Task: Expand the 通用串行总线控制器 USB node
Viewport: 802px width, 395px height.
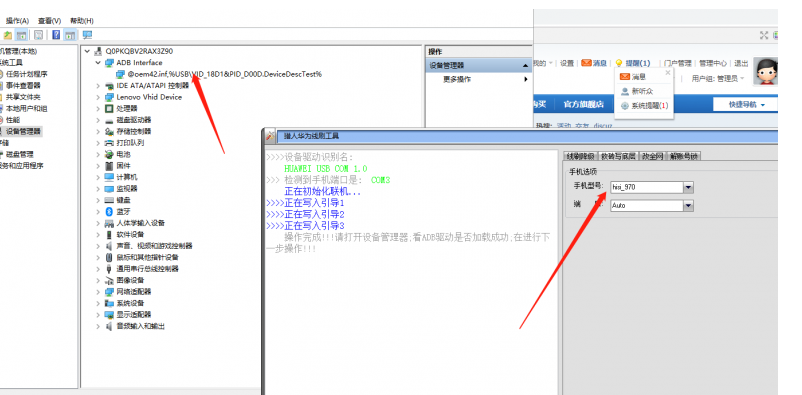Action: click(98, 269)
